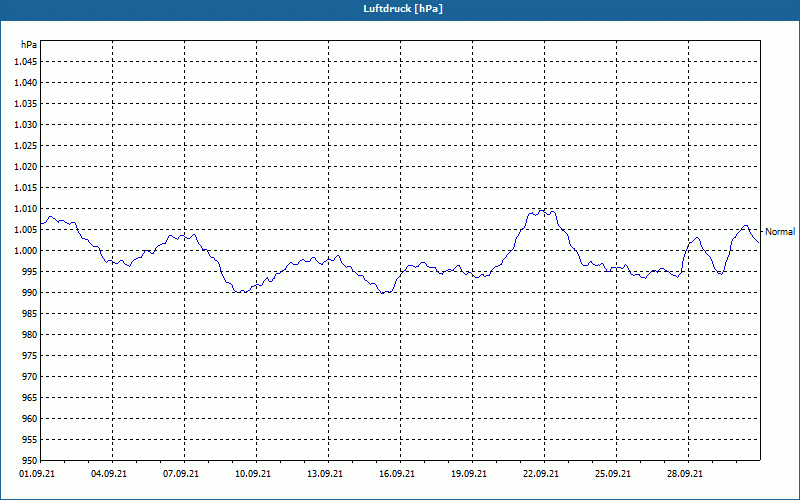The image size is (800, 500).
Task: Click the 975 axis value
Action: 30,356
